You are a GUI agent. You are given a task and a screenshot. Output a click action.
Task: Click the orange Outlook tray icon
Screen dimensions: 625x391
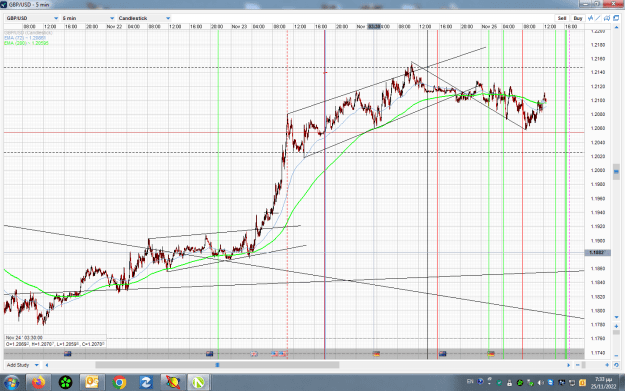click(x=582, y=383)
